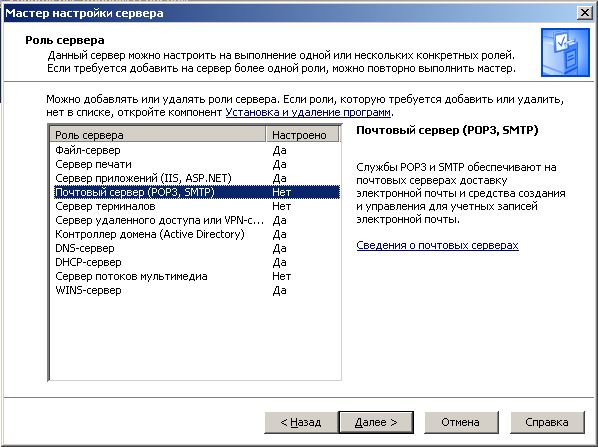Select the DNS-сервер entry
Image resolution: width=598 pixels, height=447 pixels.
point(196,248)
